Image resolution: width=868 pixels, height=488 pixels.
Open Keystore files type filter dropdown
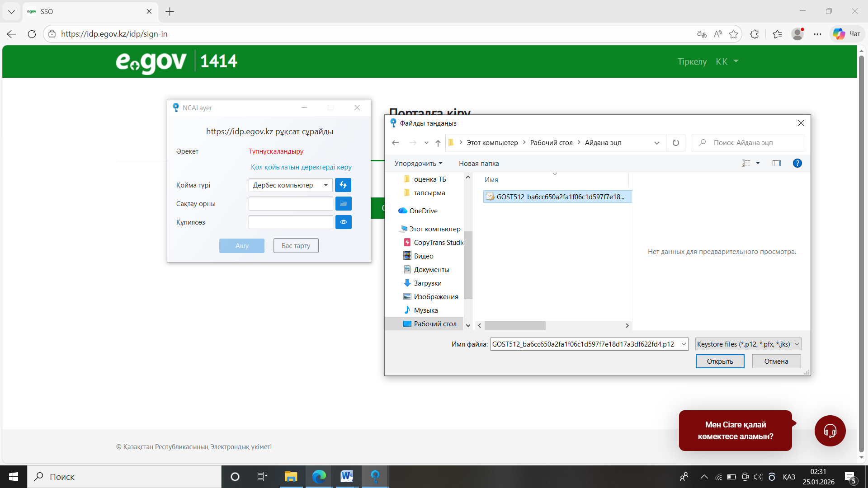pos(748,344)
